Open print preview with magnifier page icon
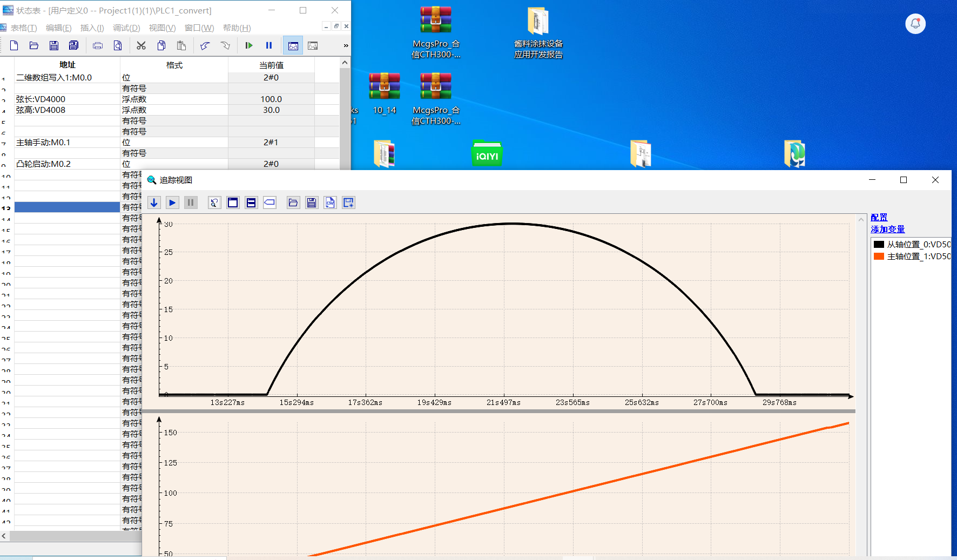The image size is (957, 560). [x=118, y=45]
